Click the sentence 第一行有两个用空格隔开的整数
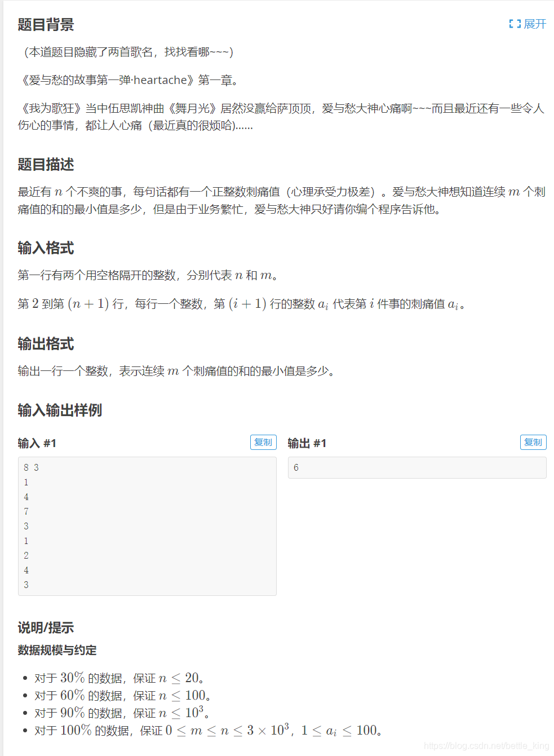 pos(149,275)
